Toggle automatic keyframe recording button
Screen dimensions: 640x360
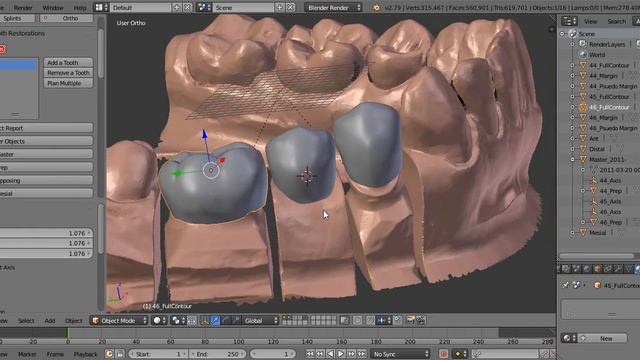click(x=444, y=354)
